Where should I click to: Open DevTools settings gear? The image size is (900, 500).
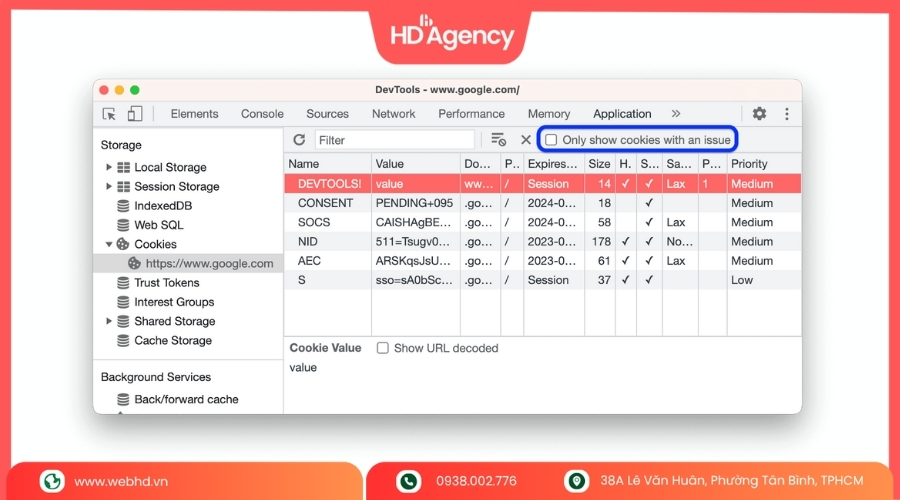(x=759, y=114)
